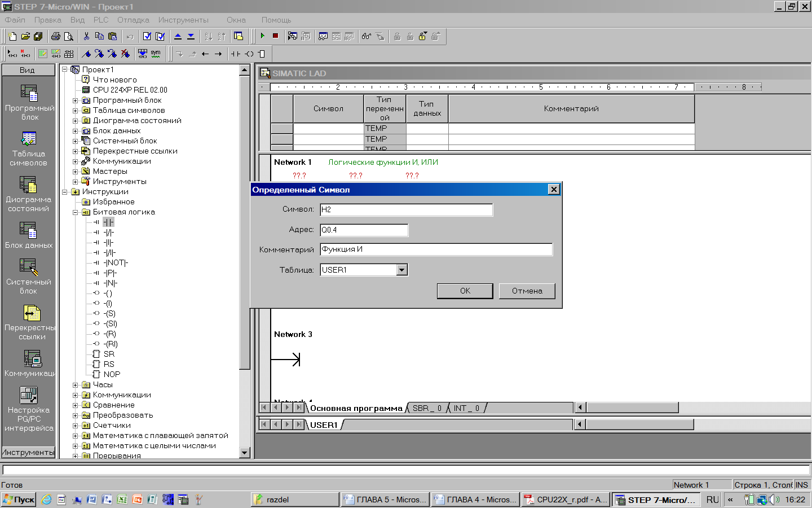Expand the Счетчики tree node
This screenshot has width=812, height=508.
pyautogui.click(x=76, y=426)
